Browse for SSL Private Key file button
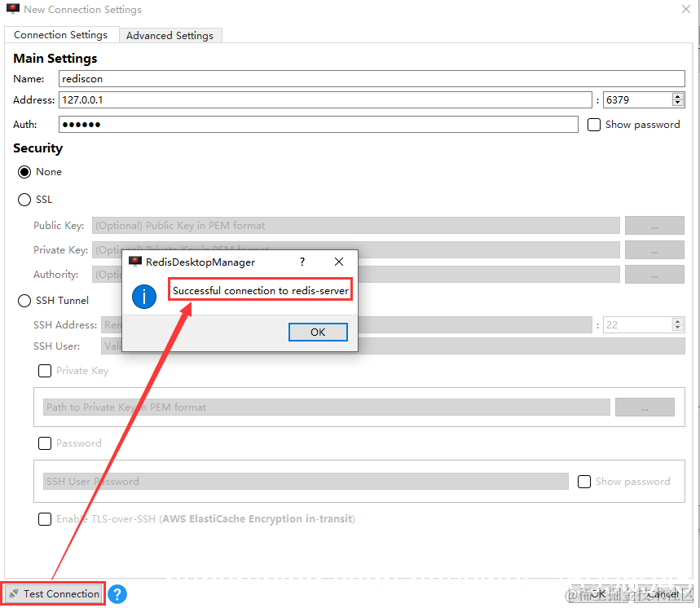700x608 pixels. tap(654, 250)
